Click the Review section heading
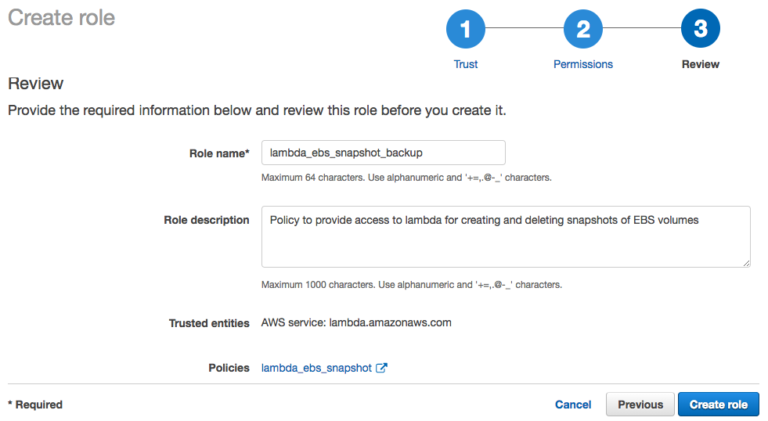Screen dimensions: 768x421 click(36, 83)
